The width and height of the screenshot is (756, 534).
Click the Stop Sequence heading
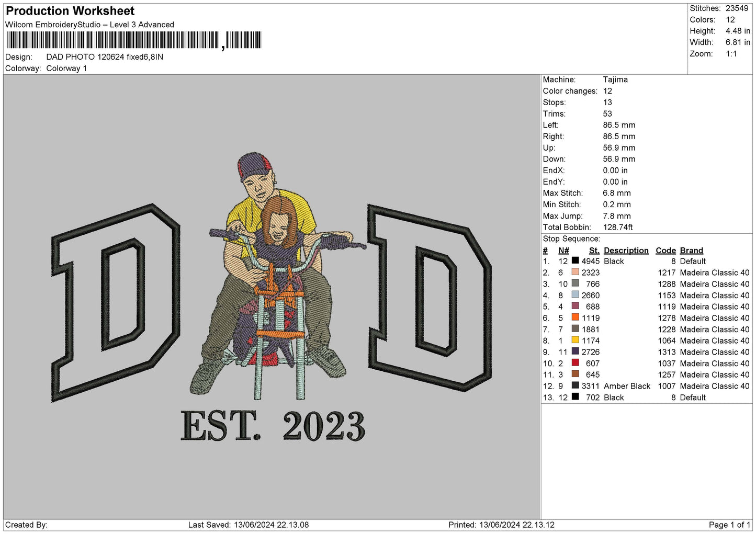pyautogui.click(x=571, y=238)
